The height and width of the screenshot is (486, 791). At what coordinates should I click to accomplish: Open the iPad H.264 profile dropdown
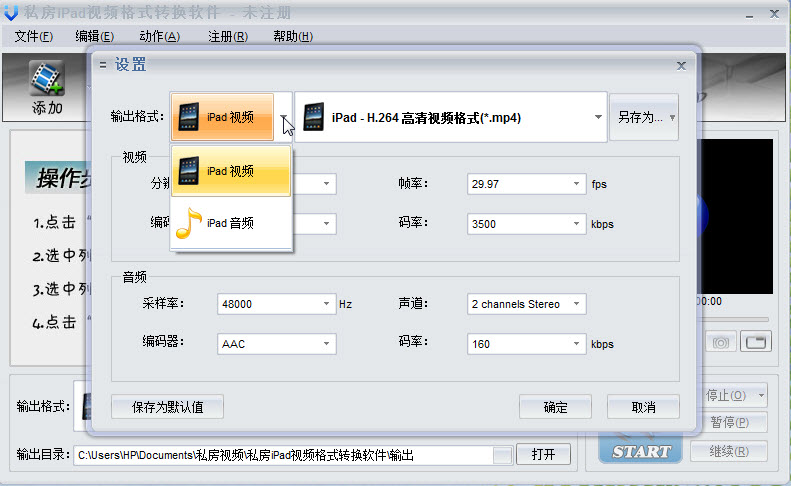pyautogui.click(x=450, y=117)
